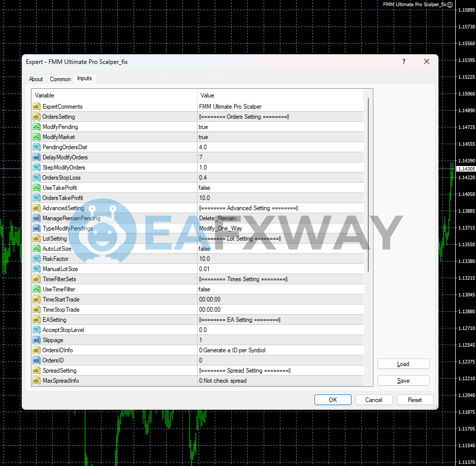Screen dimensions: 476x466
Task: Open dialog help question mark
Action: tap(404, 61)
